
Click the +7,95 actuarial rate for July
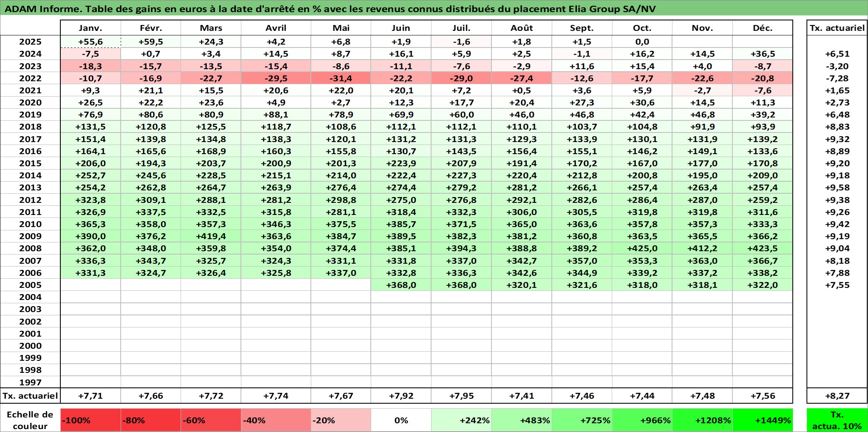coord(461,396)
